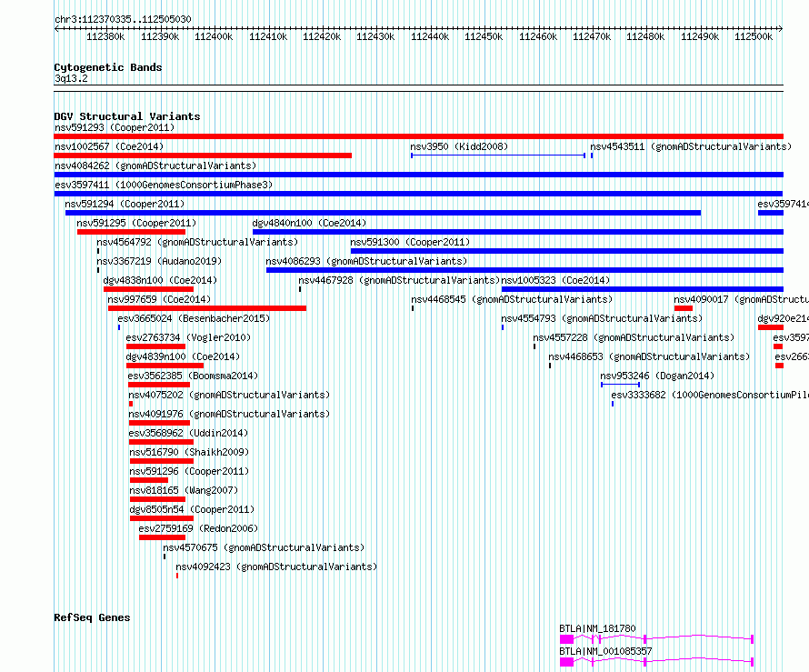809x672 pixels.
Task: Click the nsv953246 (Dogan2014) label
Action: coord(657,376)
